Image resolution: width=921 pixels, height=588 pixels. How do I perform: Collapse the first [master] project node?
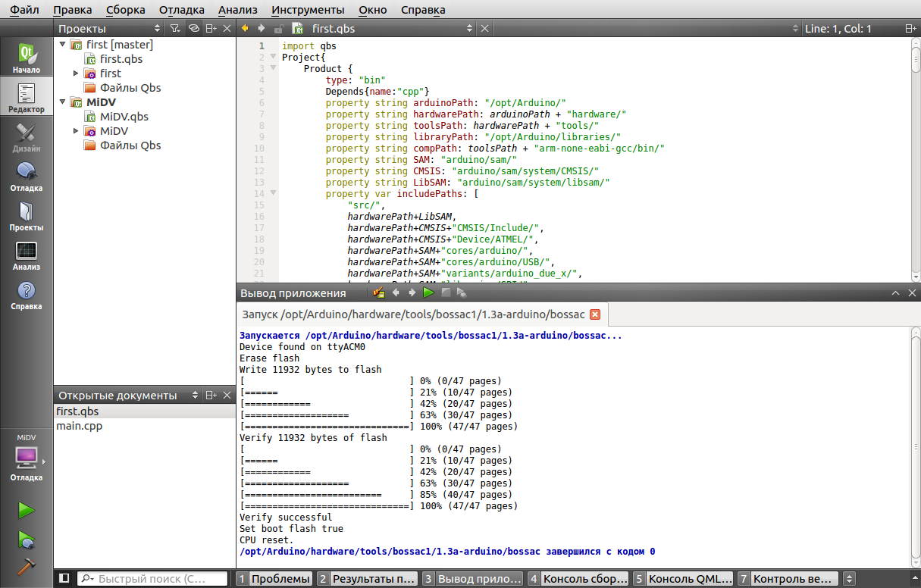coord(62,45)
